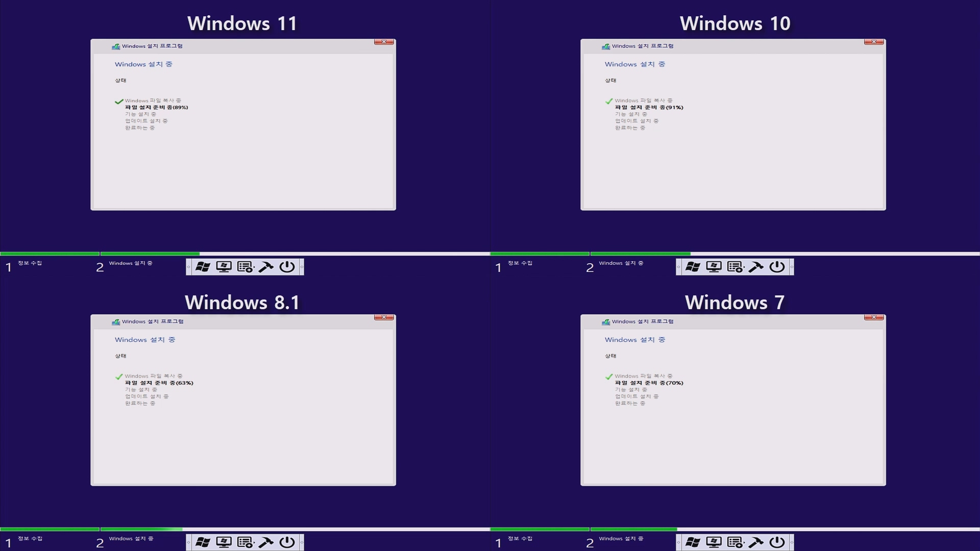Click the green checkmark in the Windows 8.1 dialog
Screen dimensions: 980x551
[x=119, y=377]
